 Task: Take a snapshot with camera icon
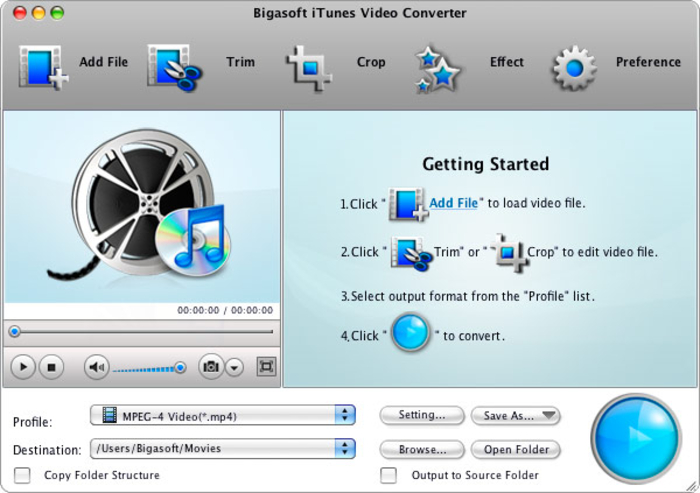tap(211, 367)
